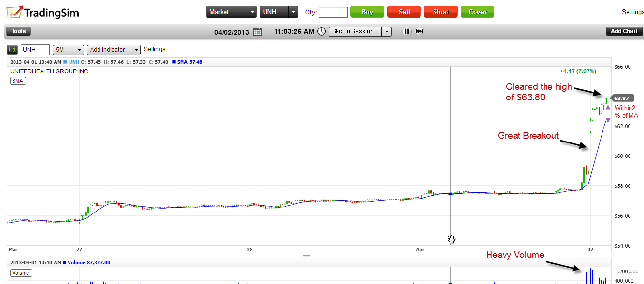
Task: Open the Skip to Session dropdown
Action: 360,31
